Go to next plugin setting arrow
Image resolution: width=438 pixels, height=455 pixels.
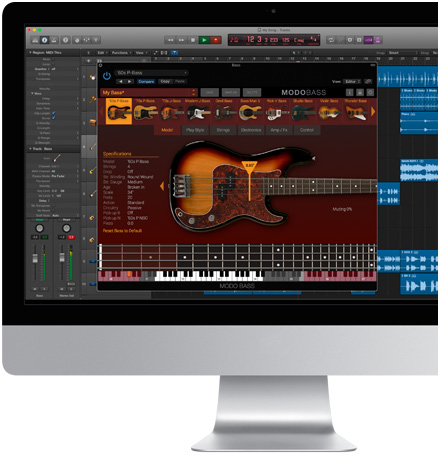[x=129, y=81]
